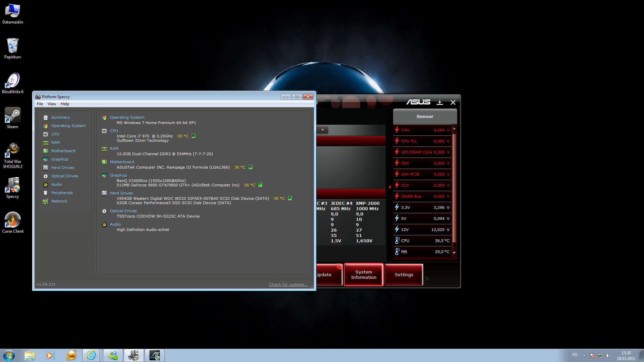Click the green indicator beside hard drive temperature
The width and height of the screenshot is (644, 362).
point(290,198)
